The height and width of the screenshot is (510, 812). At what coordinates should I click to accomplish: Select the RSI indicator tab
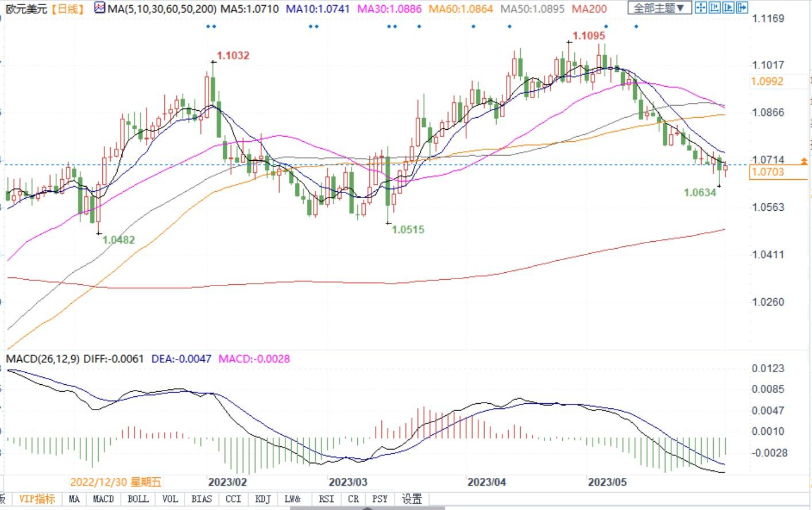click(x=326, y=499)
